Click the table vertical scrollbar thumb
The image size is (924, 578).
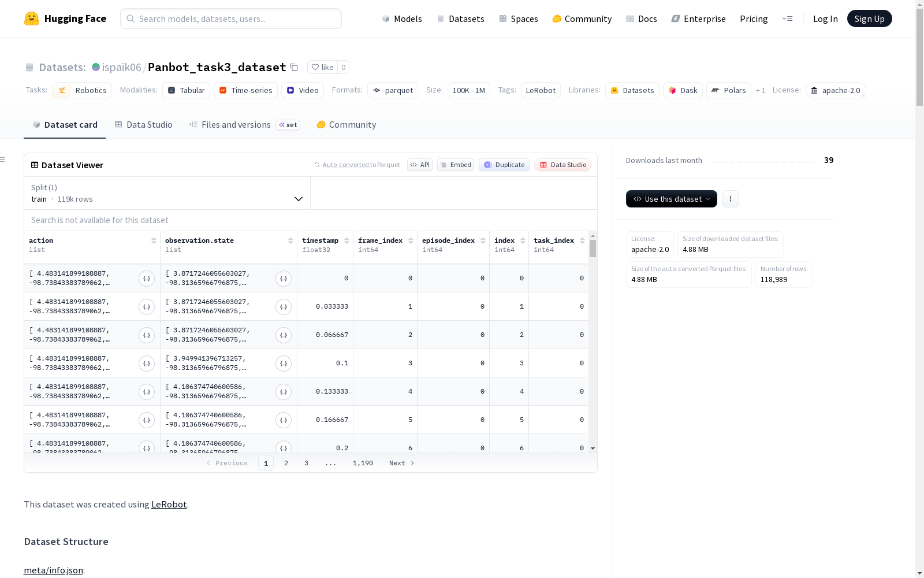593,249
